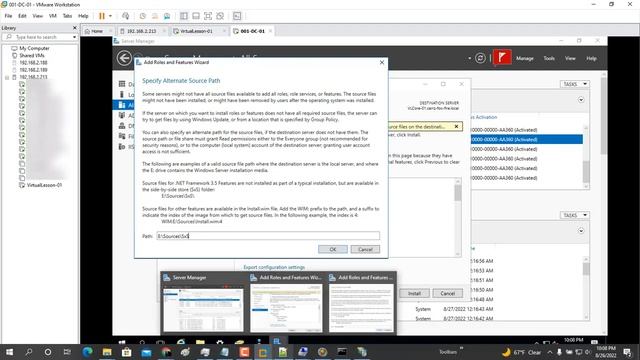The height and width of the screenshot is (360, 640).
Task: Click in the source Path text field
Action: tap(268, 236)
